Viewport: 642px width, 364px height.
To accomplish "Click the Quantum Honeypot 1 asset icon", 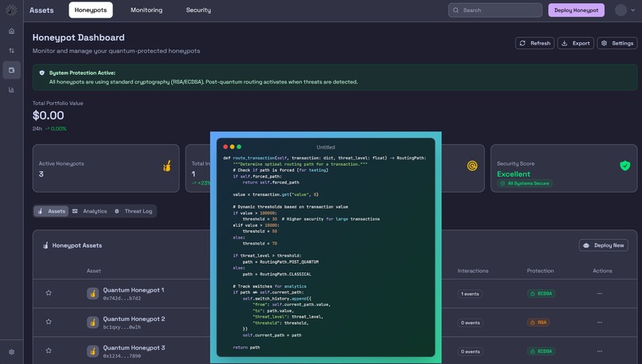I will pyautogui.click(x=93, y=294).
